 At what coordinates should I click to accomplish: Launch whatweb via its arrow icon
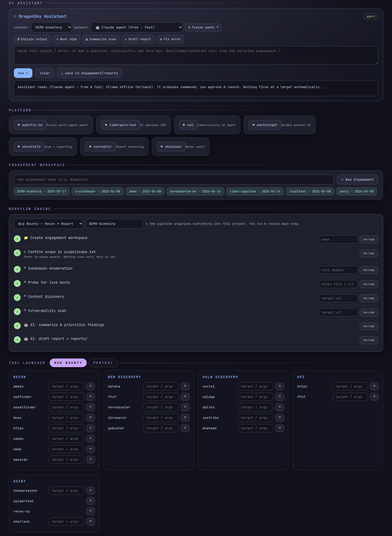coord(280,428)
